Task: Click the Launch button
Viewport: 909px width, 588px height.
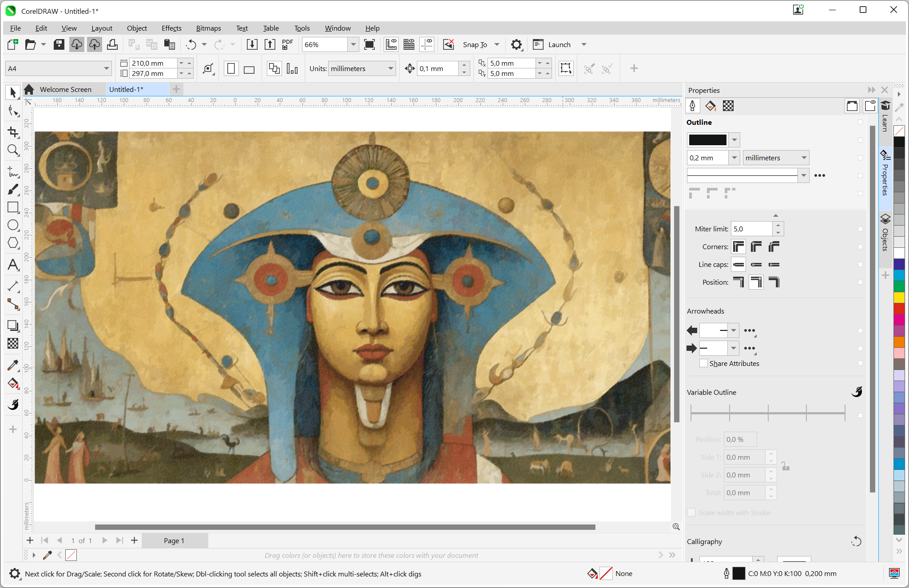Action: pyautogui.click(x=559, y=44)
